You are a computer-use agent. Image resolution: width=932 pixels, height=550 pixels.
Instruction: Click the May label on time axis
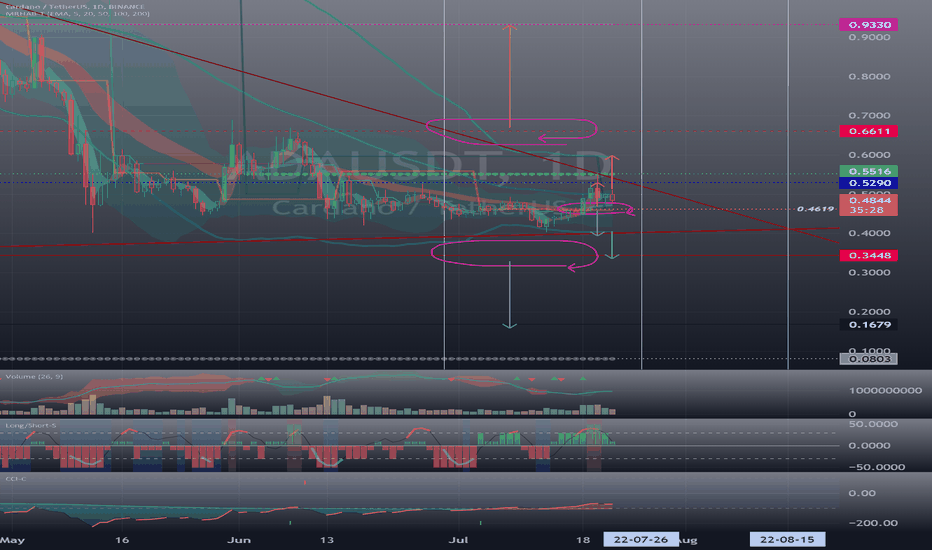click(12, 540)
